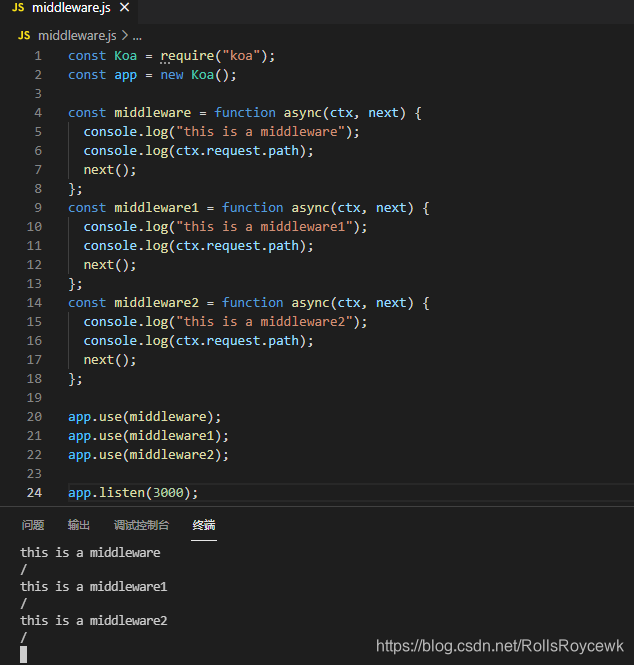
Task: Click the next() call on line 7
Action: click(106, 170)
